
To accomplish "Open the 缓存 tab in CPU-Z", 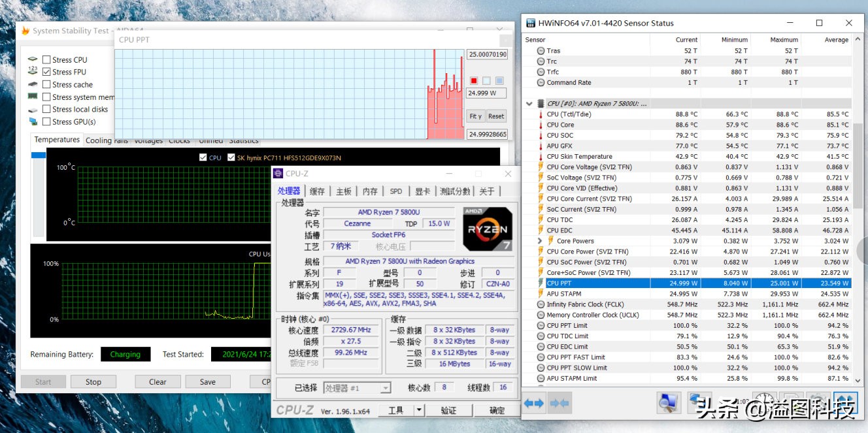I will pyautogui.click(x=317, y=191).
